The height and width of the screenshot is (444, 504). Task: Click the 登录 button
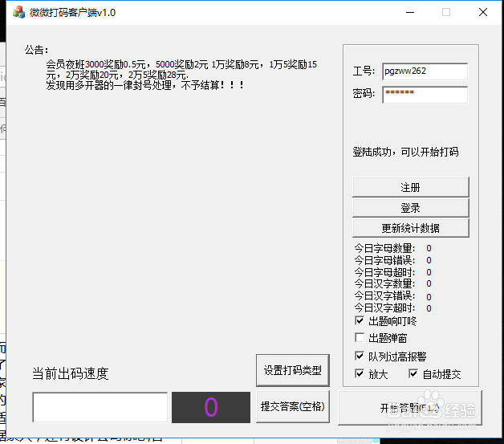coord(410,208)
